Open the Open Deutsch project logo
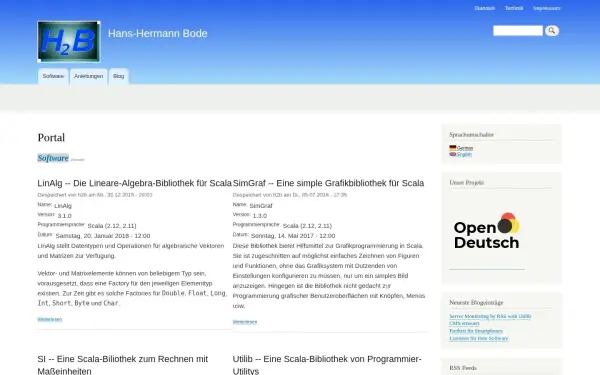 coord(487,231)
